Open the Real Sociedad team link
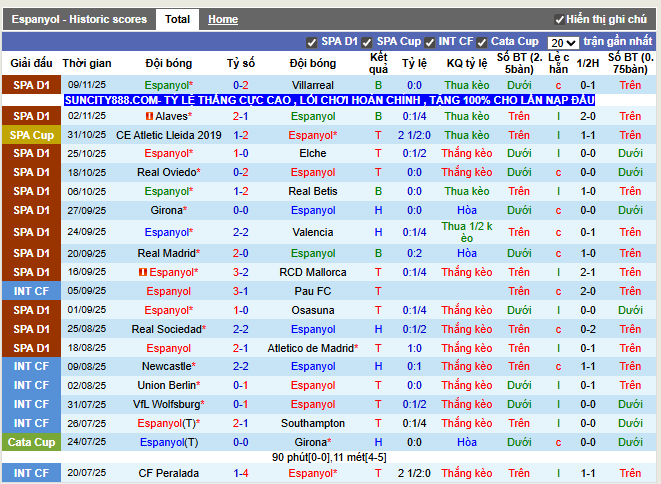 coord(169,329)
